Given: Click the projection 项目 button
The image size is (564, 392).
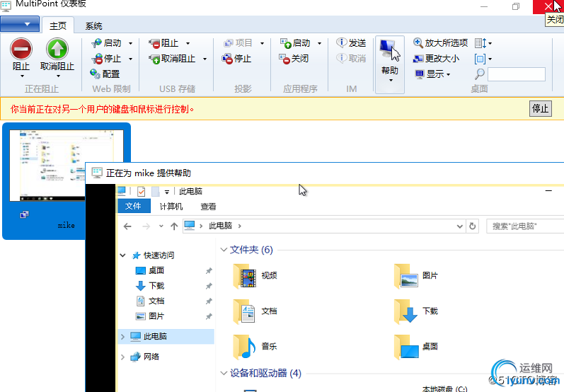Looking at the screenshot, I should point(238,43).
